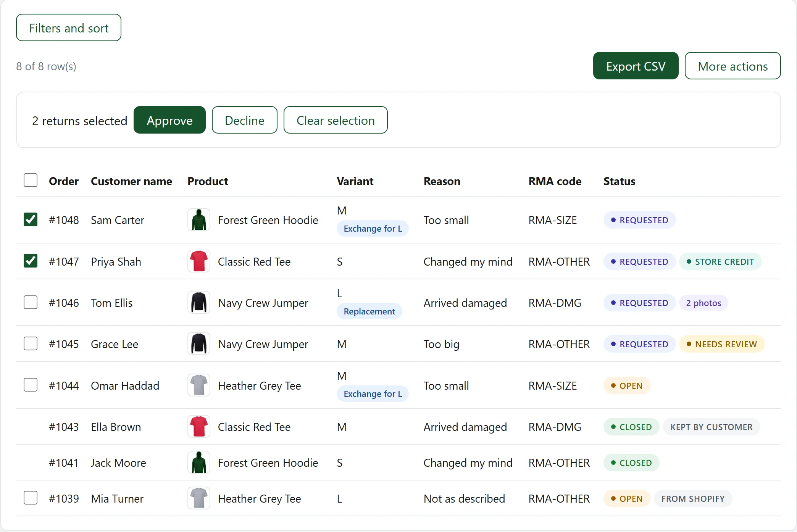Click the Product column header
Screen dimensions: 797x532
pyautogui.click(x=208, y=181)
